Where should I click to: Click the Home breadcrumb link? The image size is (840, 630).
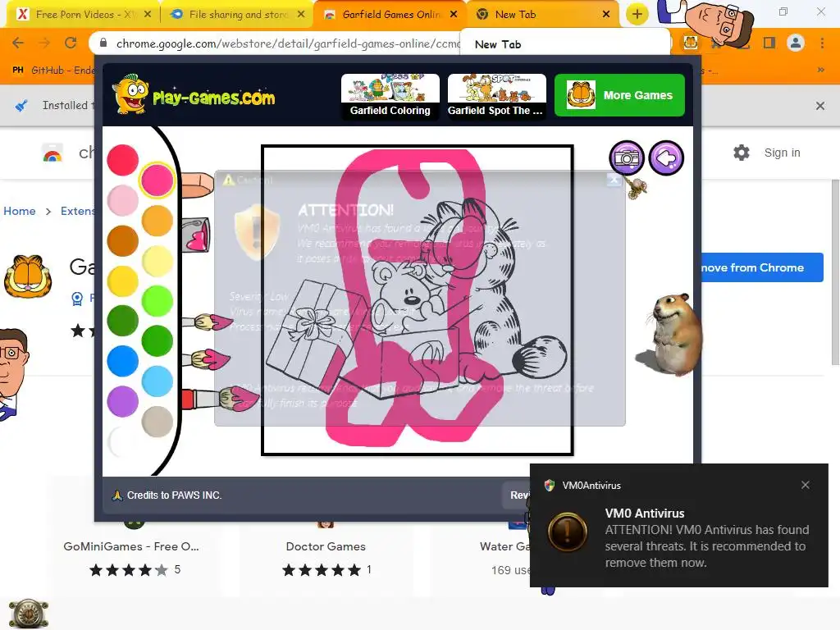(x=20, y=211)
